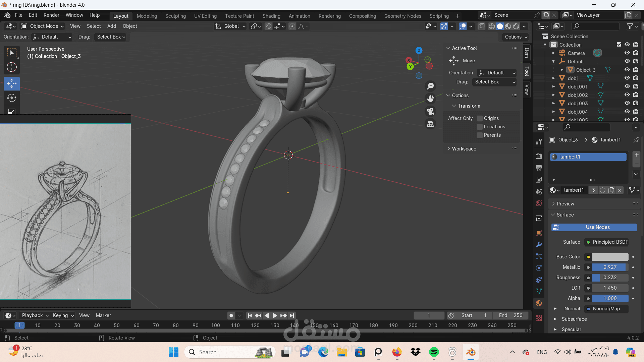Toggle X-ray display in viewport header
644x362 pixels.
(x=481, y=26)
